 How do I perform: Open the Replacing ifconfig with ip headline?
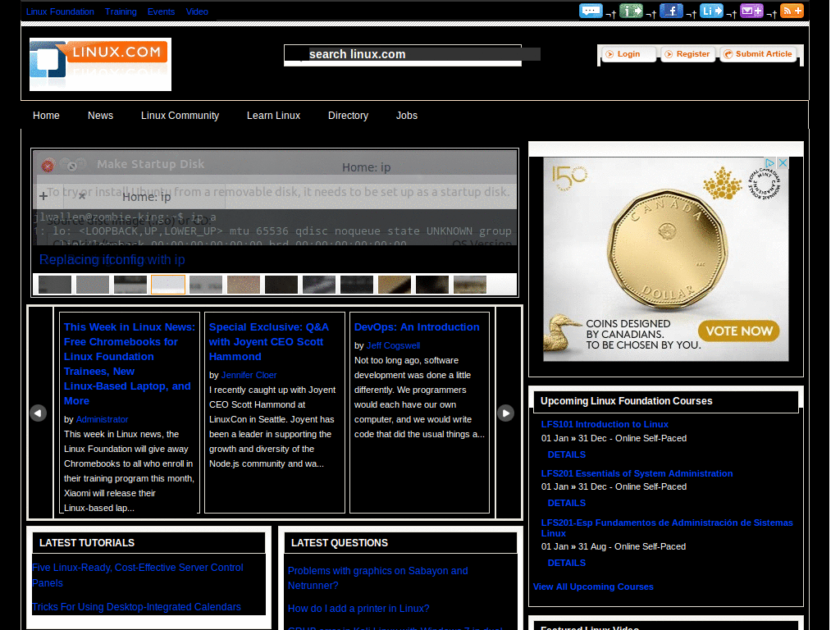tap(112, 260)
